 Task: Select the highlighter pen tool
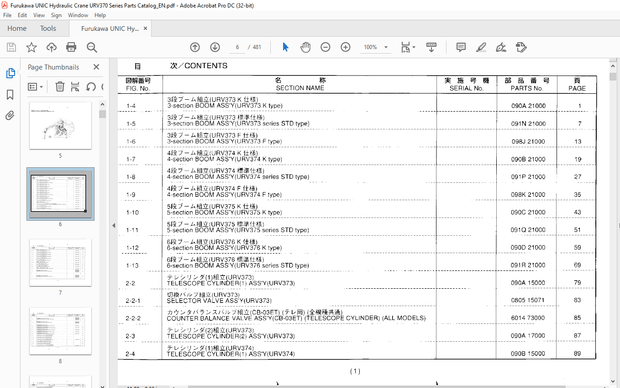pos(481,47)
